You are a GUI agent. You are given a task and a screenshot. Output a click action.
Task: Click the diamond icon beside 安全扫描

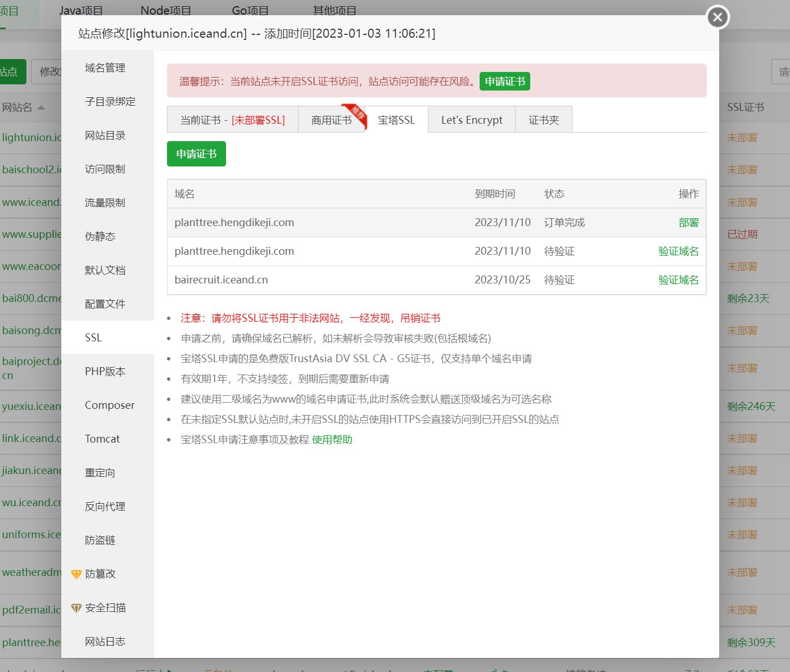[x=76, y=608]
